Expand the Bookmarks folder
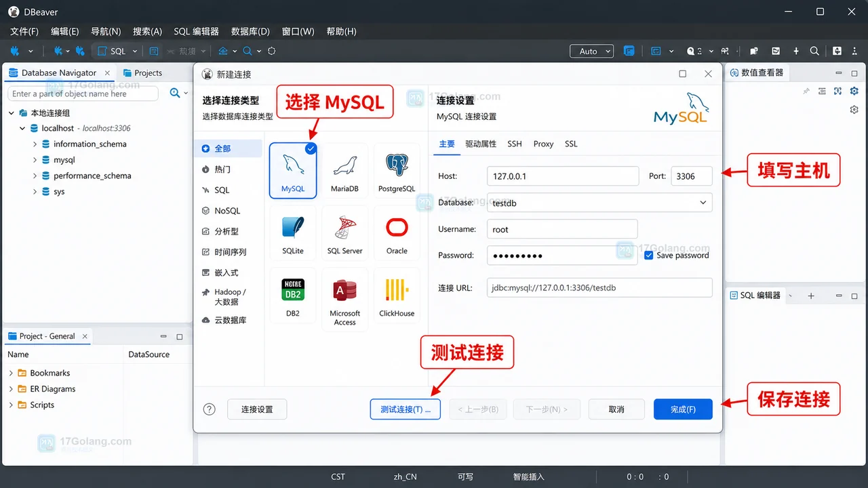The image size is (868, 488). pos(11,373)
